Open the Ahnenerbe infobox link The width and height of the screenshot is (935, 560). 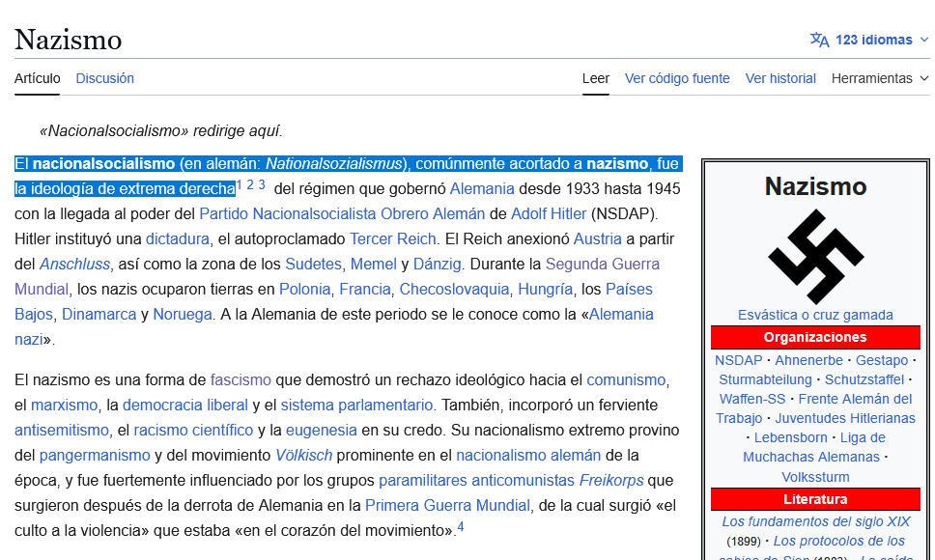click(x=808, y=360)
